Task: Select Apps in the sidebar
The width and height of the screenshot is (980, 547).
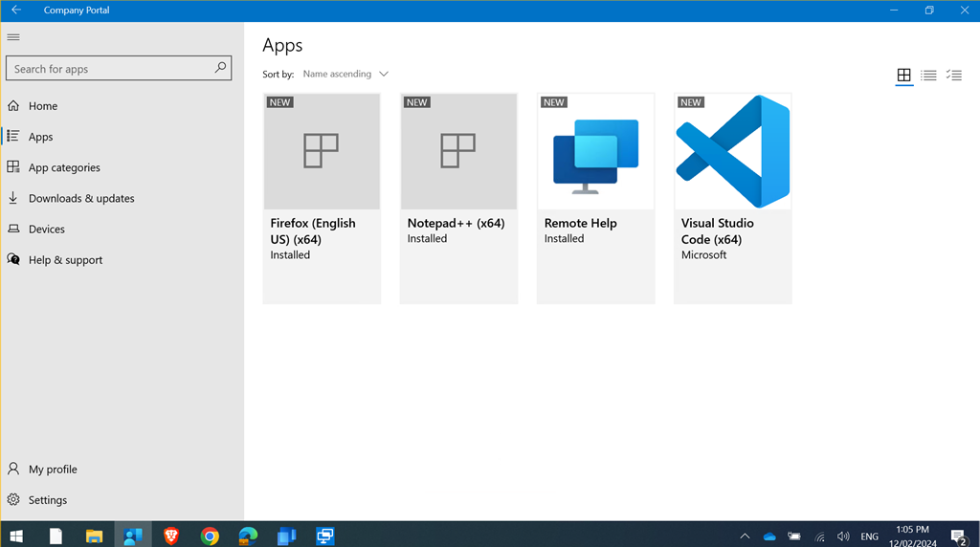Action: pos(40,137)
